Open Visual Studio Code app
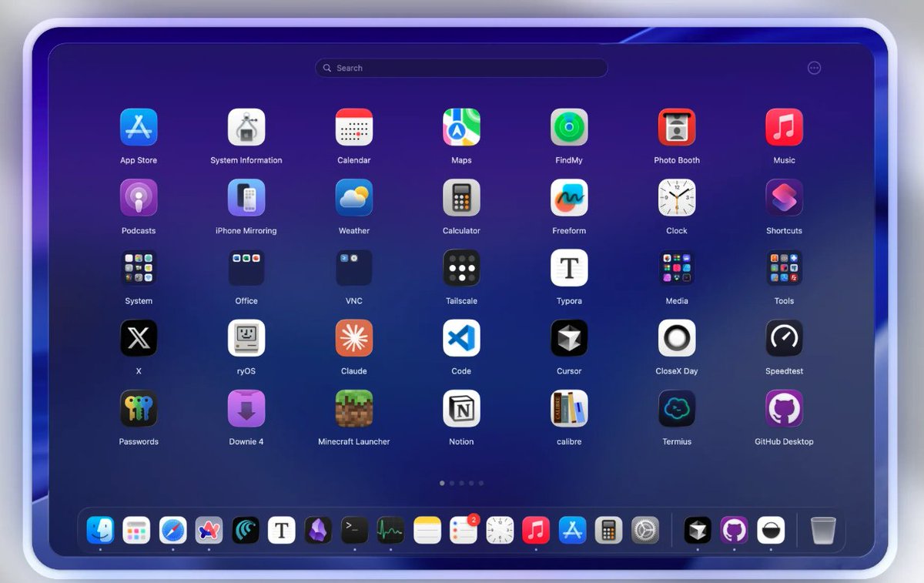 461,338
